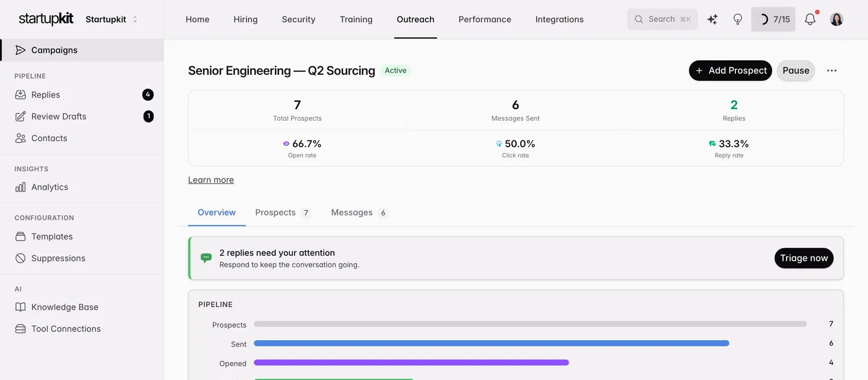Go to the Performance nav item
The width and height of the screenshot is (868, 380).
point(485,19)
